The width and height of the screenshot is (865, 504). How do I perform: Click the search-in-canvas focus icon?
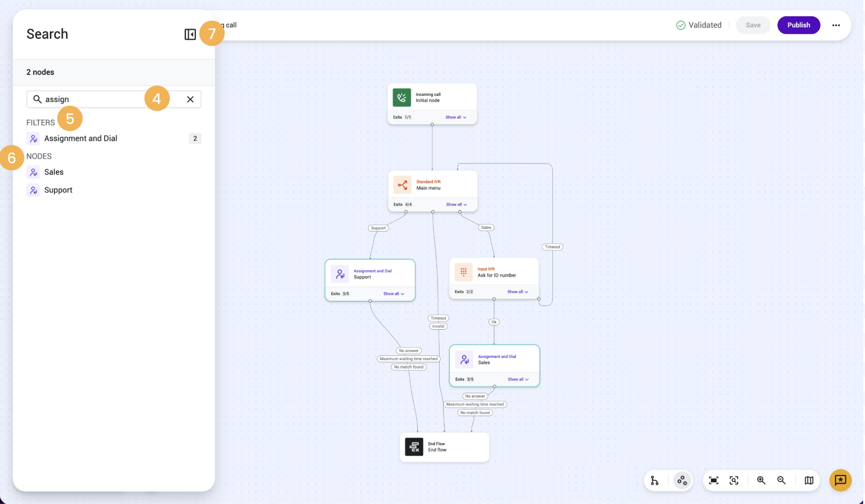point(734,480)
